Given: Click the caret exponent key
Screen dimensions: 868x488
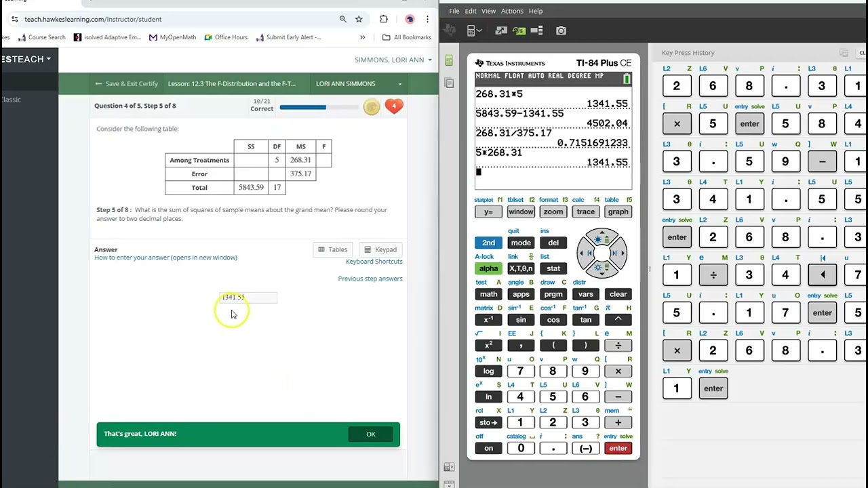Looking at the screenshot, I should (x=618, y=320).
